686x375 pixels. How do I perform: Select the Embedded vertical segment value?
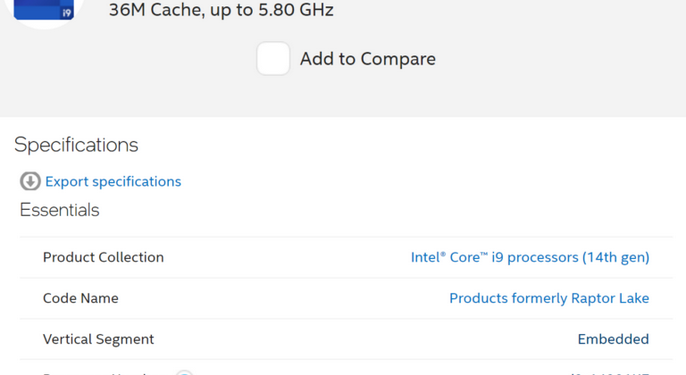(x=613, y=339)
